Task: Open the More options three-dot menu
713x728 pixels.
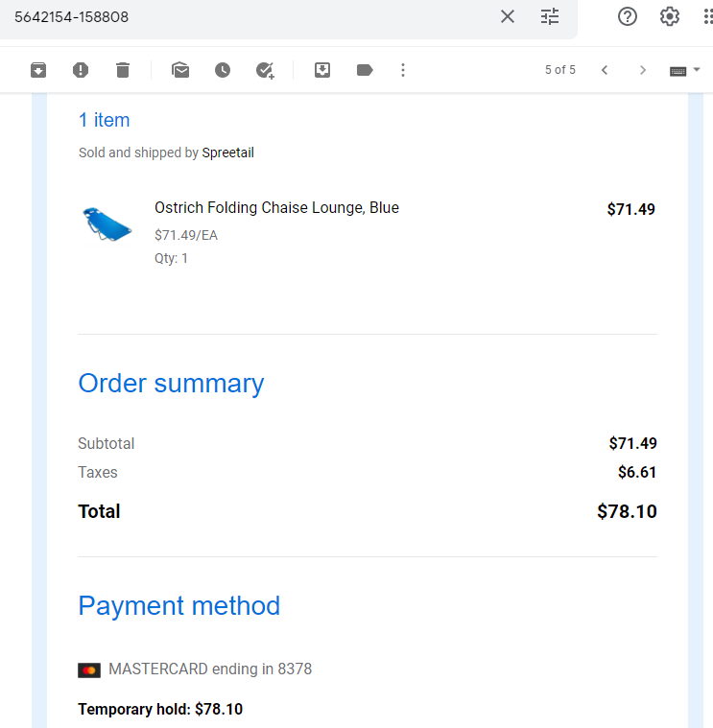Action: coord(403,70)
